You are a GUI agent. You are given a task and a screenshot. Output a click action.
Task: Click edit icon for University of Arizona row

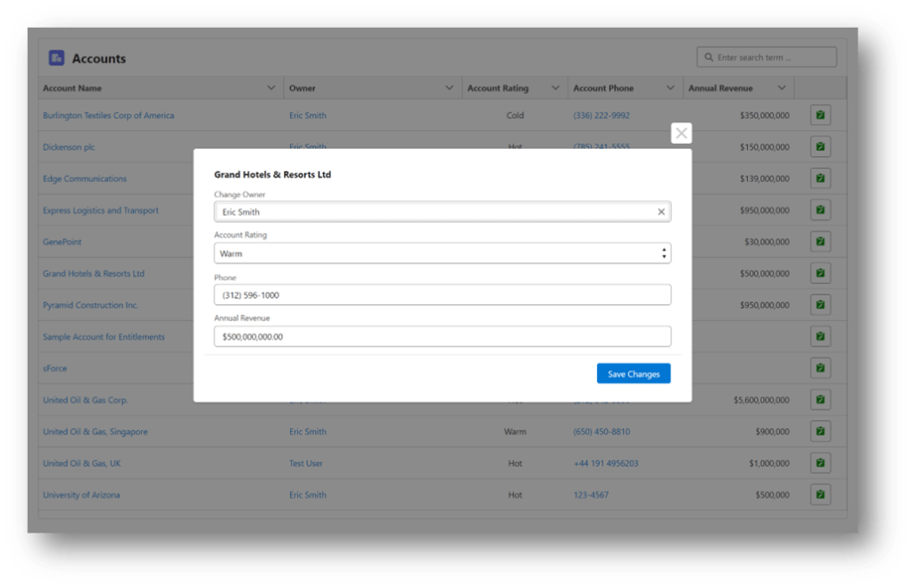point(820,495)
